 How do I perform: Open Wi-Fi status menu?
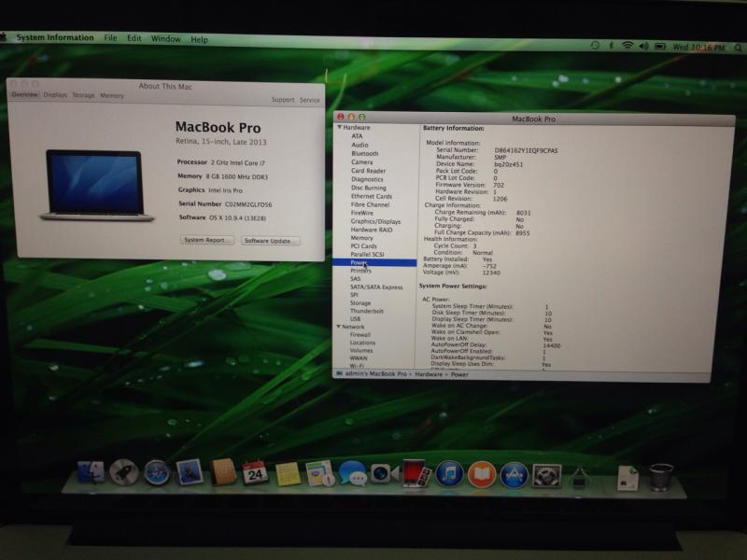627,46
